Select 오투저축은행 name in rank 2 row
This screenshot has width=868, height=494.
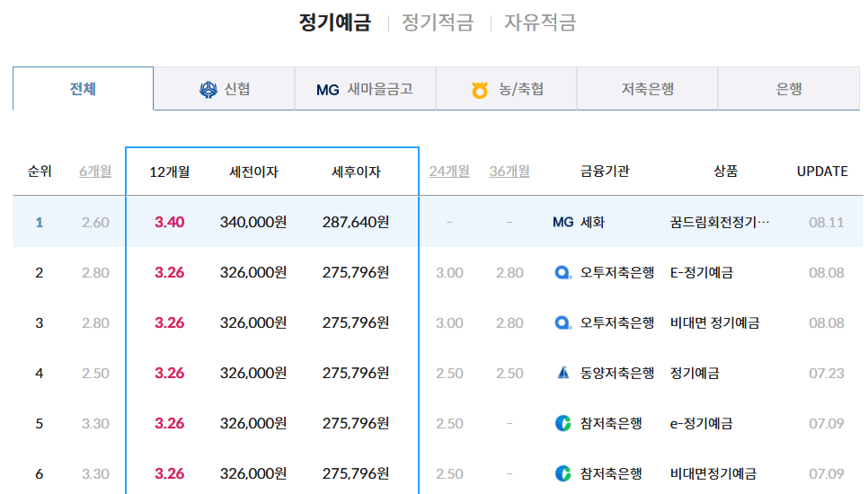pos(617,273)
